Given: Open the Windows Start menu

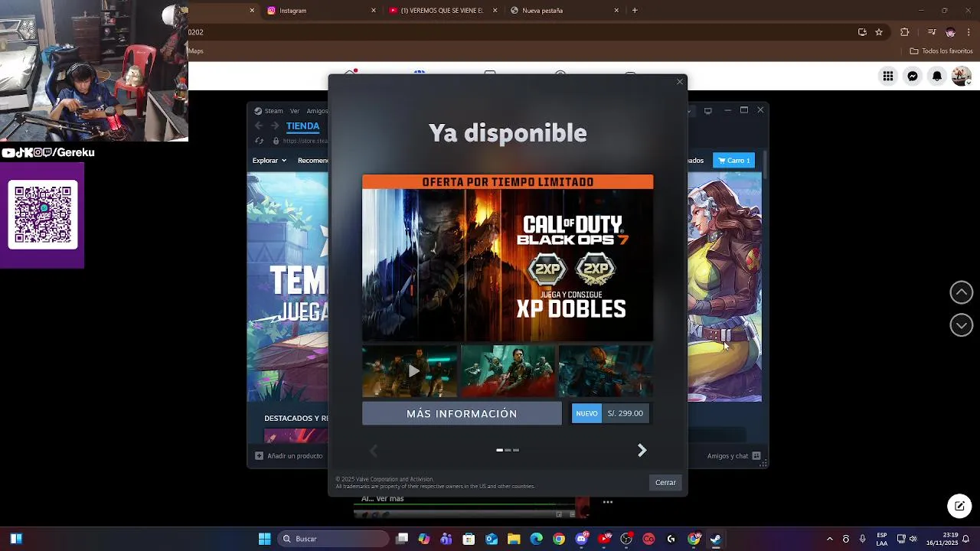Looking at the screenshot, I should click(x=264, y=539).
